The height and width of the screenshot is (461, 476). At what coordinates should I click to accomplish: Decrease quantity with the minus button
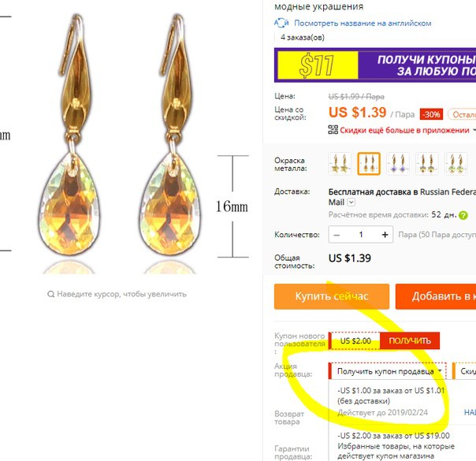pos(337,235)
